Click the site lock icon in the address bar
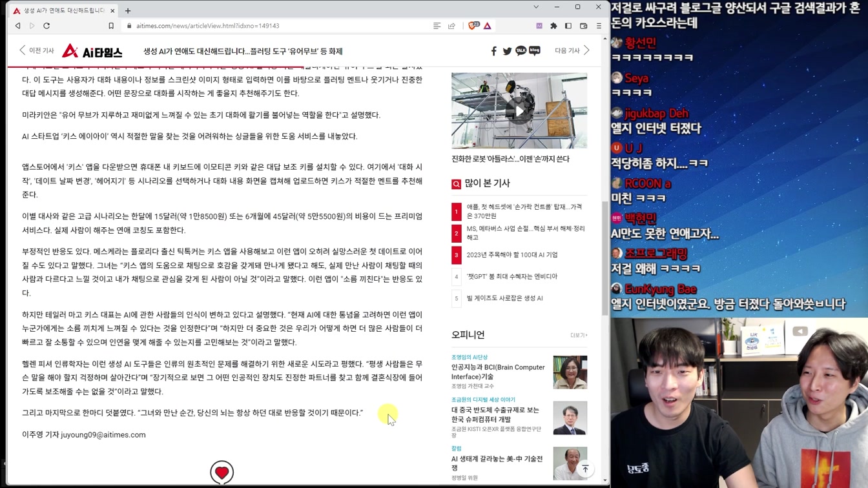868x488 pixels. point(130,26)
